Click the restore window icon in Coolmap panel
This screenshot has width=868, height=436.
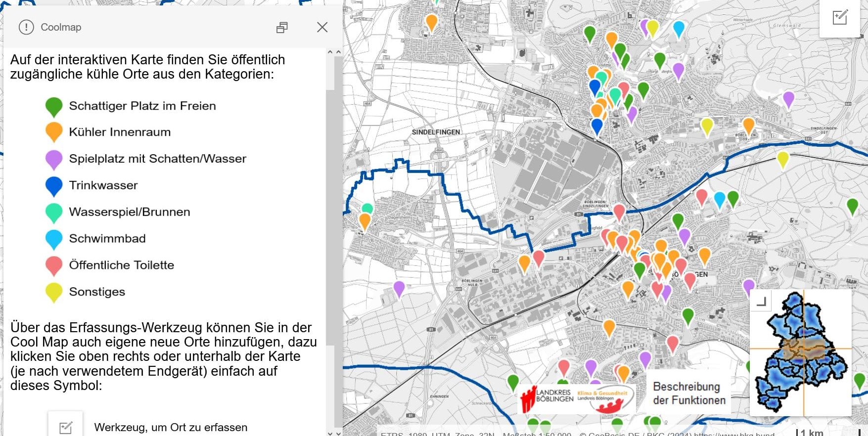pyautogui.click(x=282, y=28)
